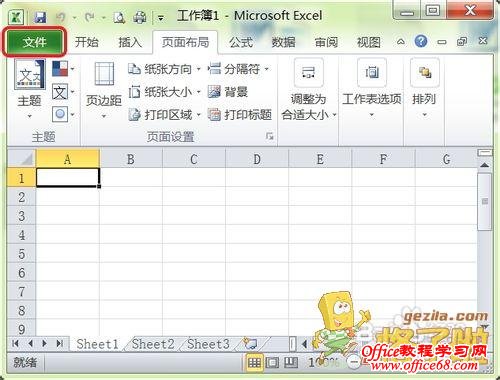Viewport: 500px width, 380px height.
Task: Switch to the 插入 tab
Action: pyautogui.click(x=130, y=42)
